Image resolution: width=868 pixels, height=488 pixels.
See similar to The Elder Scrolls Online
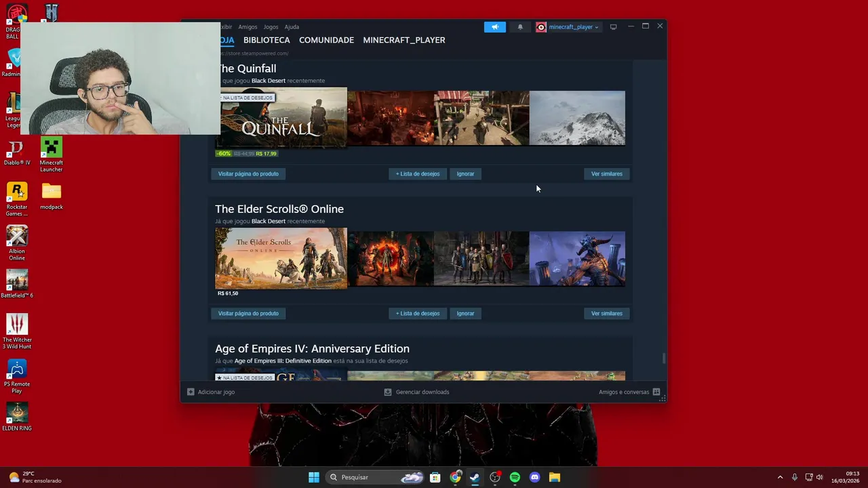(606, 313)
